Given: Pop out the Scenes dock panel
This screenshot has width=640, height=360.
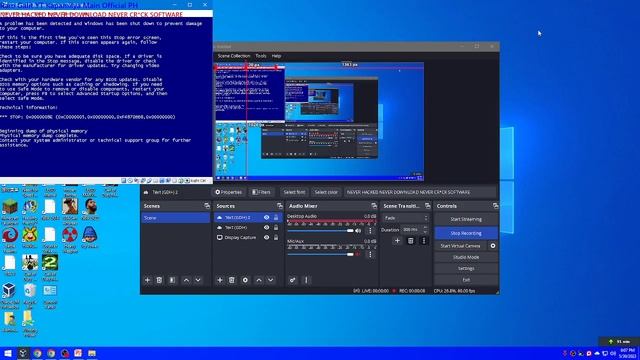Looking at the screenshot, I should click(207, 206).
